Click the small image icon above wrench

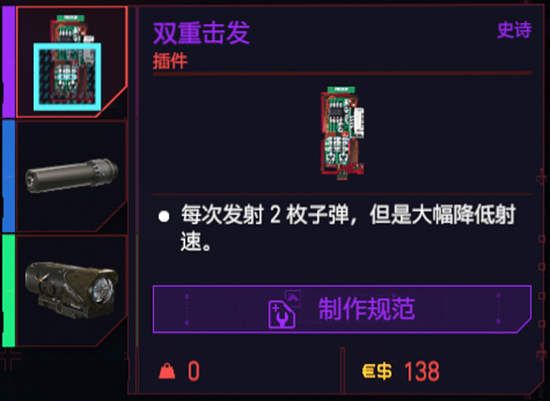coord(293,298)
